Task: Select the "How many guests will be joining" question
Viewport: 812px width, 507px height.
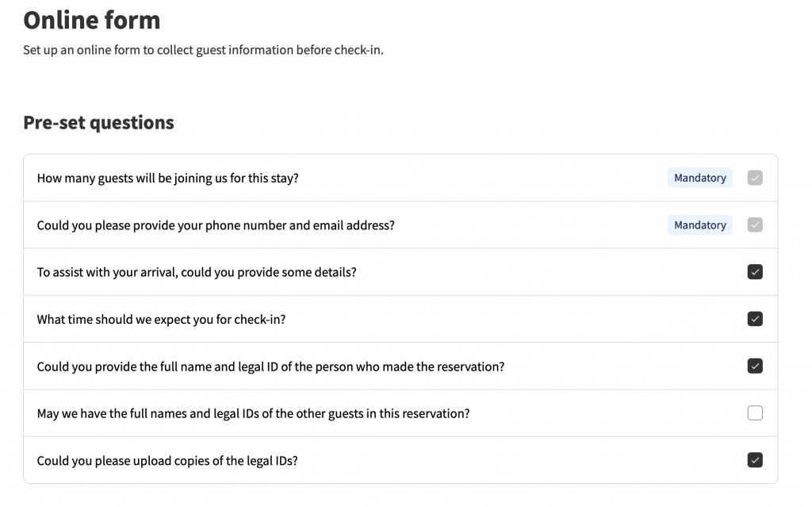Action: pos(400,178)
